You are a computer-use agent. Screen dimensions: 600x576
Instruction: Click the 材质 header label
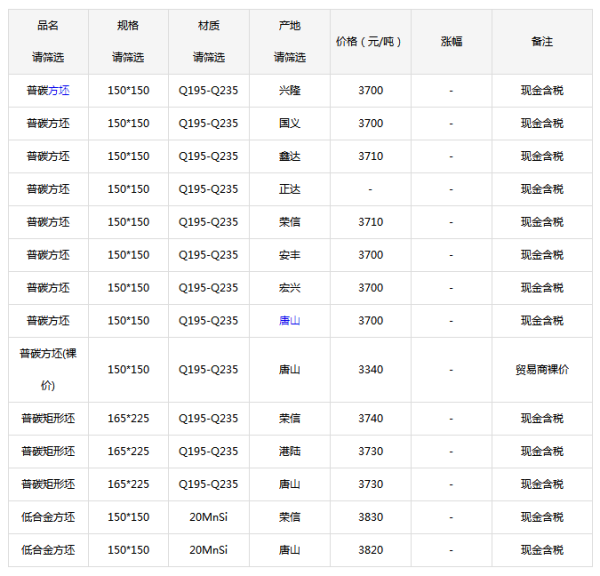click(209, 25)
